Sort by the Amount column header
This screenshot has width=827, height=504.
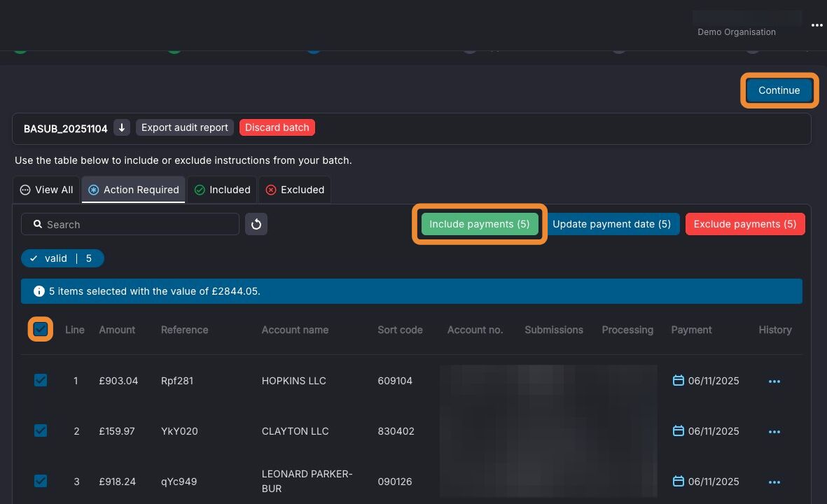[x=117, y=330]
